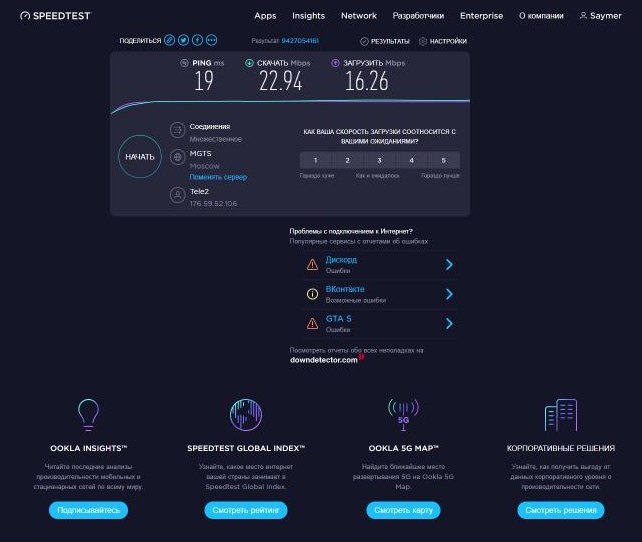Click the Смотреть решения button
Screen dimensions: 642x542
[x=561, y=510]
